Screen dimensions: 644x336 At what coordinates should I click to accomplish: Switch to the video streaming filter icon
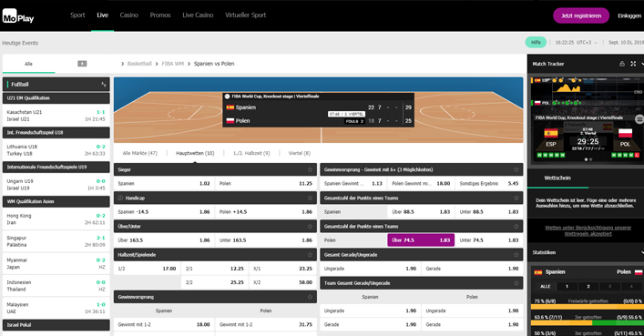82,64
